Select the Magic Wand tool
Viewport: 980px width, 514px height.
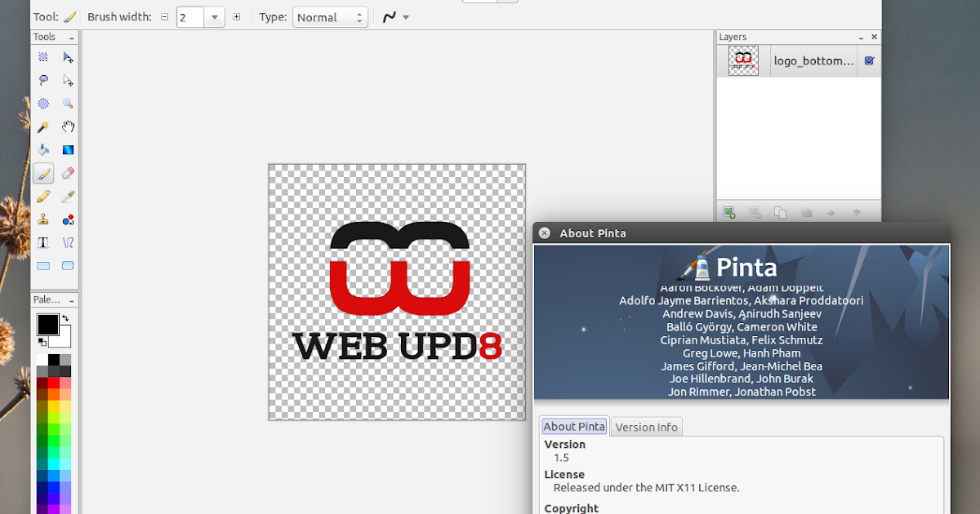point(42,126)
